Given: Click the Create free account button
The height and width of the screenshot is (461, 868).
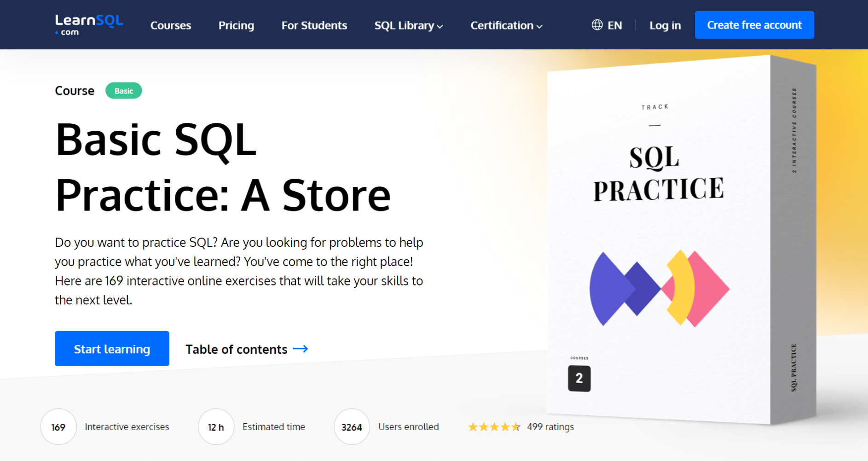Looking at the screenshot, I should [754, 25].
